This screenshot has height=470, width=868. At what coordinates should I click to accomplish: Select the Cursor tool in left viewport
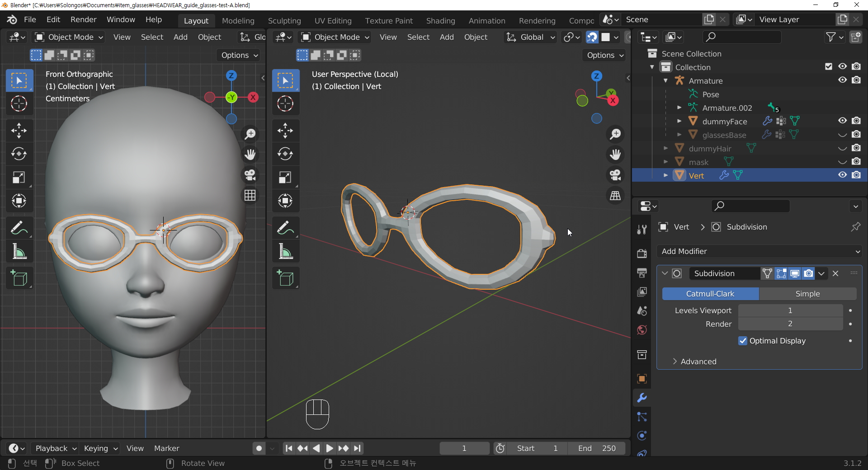click(x=19, y=103)
